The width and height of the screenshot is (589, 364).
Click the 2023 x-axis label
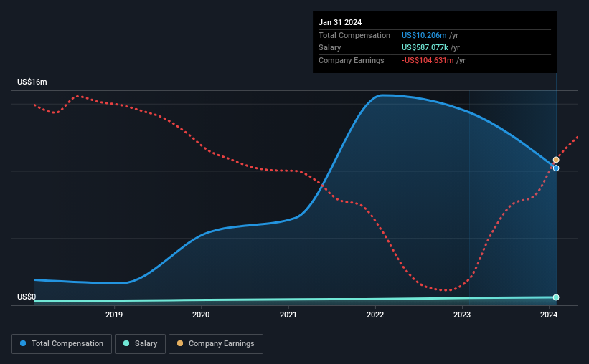point(462,315)
